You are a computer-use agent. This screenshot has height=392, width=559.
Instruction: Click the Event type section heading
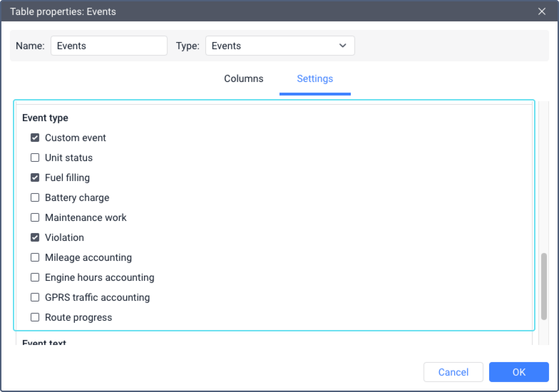point(45,118)
